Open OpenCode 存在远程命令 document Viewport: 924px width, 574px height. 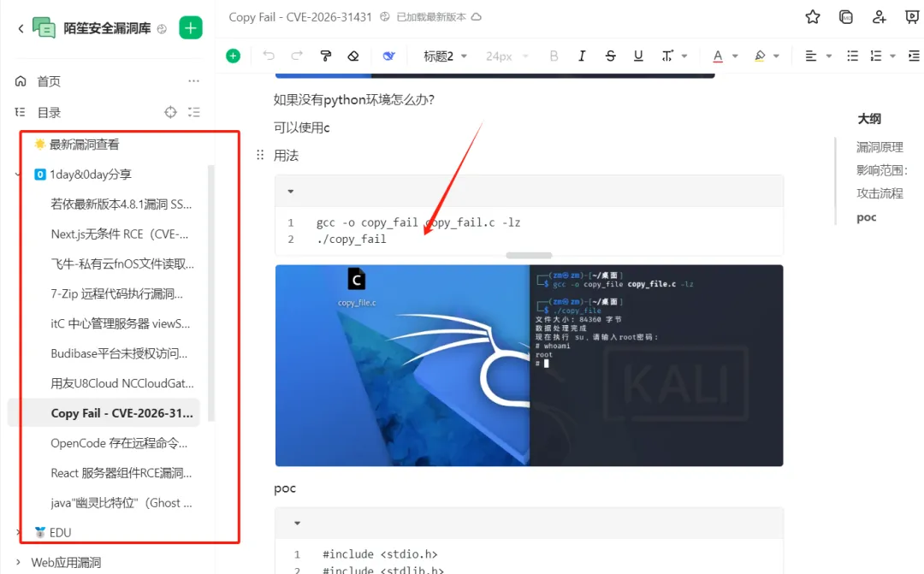click(119, 443)
